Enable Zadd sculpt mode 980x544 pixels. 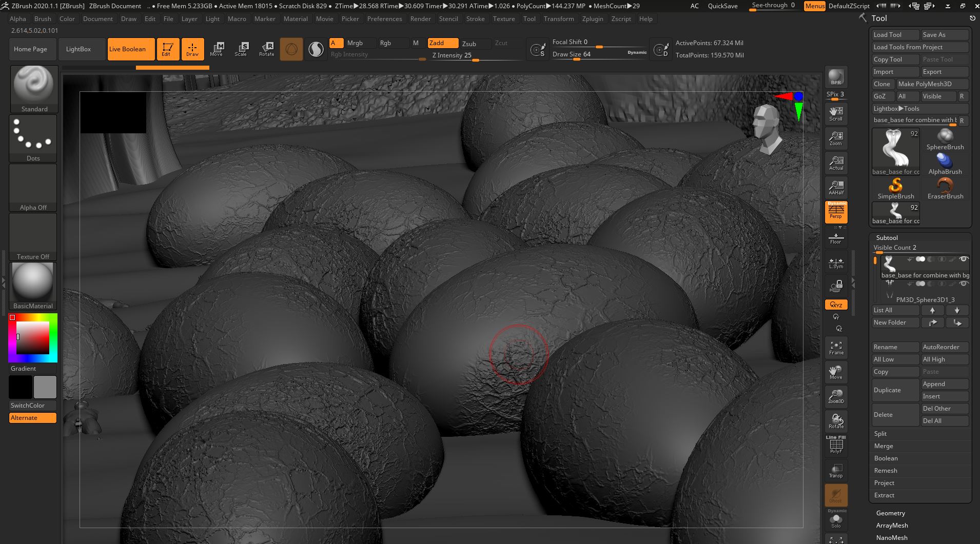(443, 43)
